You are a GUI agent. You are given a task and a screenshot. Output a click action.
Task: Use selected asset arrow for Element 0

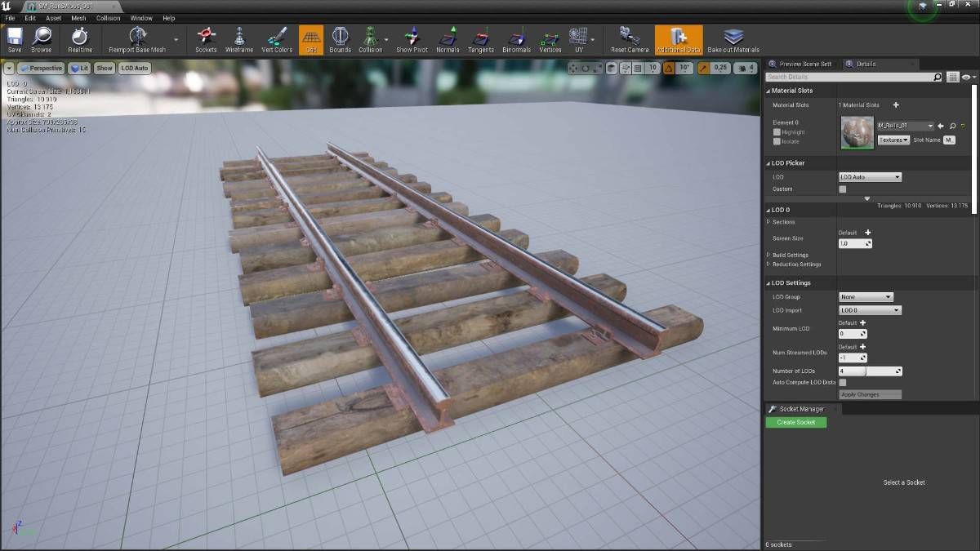click(x=941, y=127)
